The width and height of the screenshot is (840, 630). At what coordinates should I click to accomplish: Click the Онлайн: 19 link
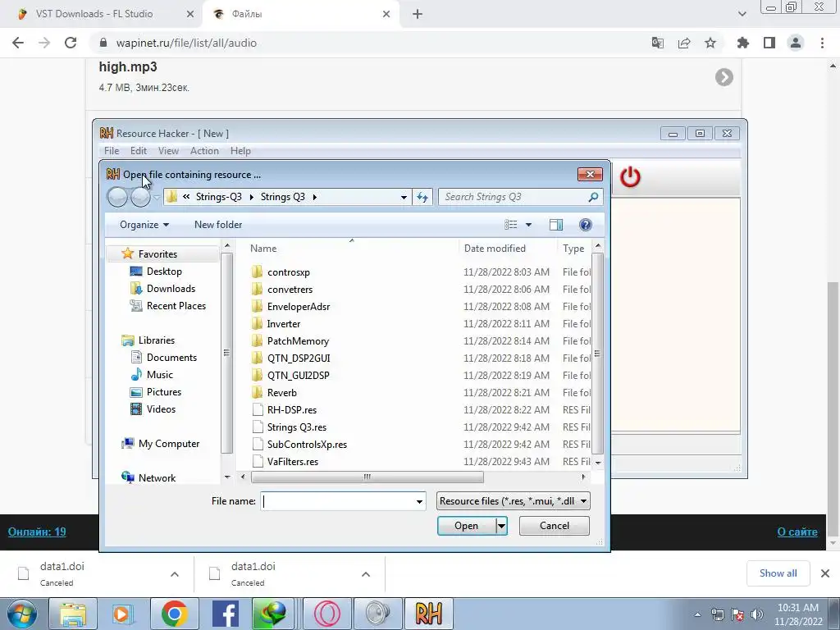point(37,532)
